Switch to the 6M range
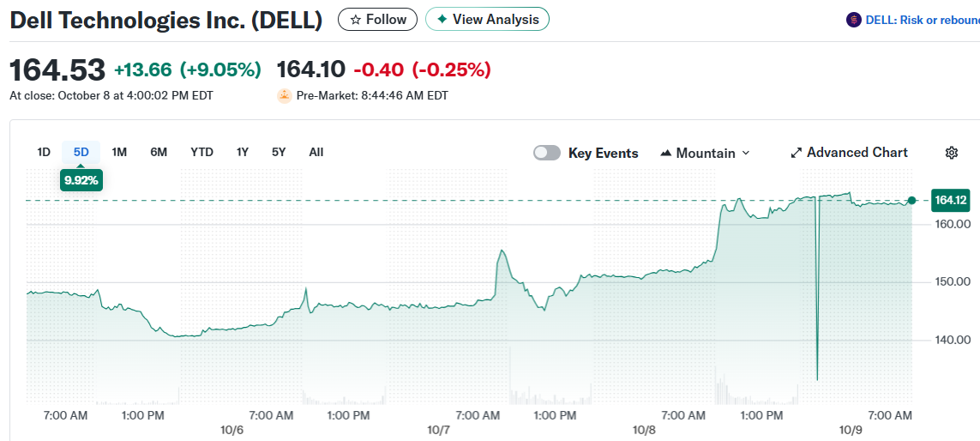This screenshot has height=441, width=980. click(159, 152)
